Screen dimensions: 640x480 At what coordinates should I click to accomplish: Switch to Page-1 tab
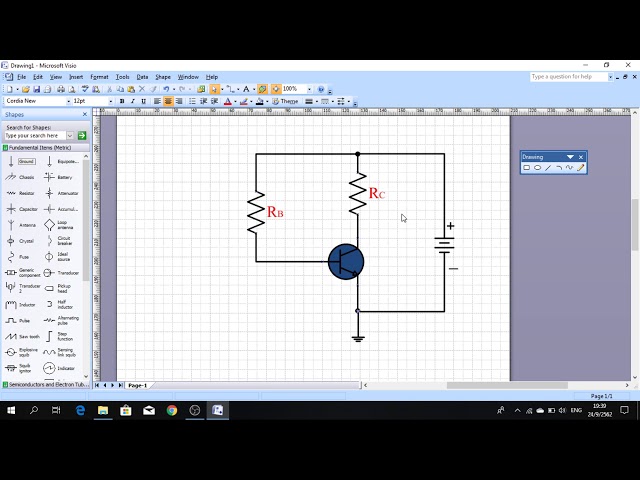(x=138, y=385)
